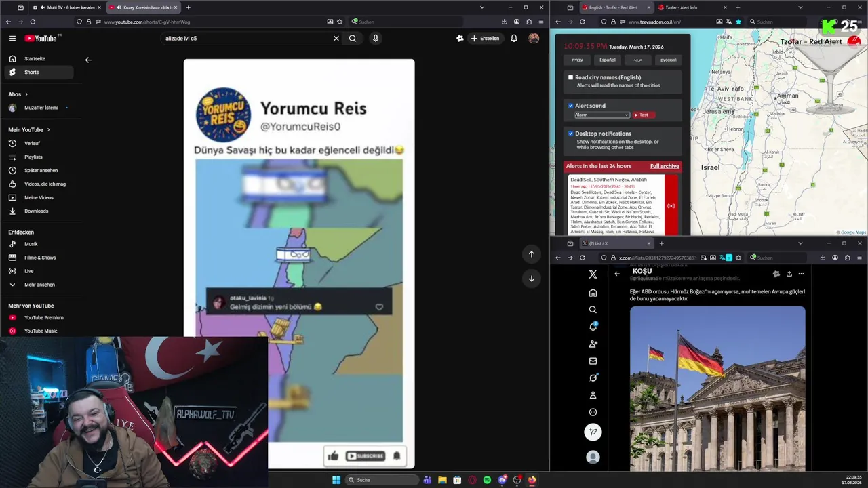
Task: Open the Reichstag German flag image
Action: pyautogui.click(x=717, y=388)
